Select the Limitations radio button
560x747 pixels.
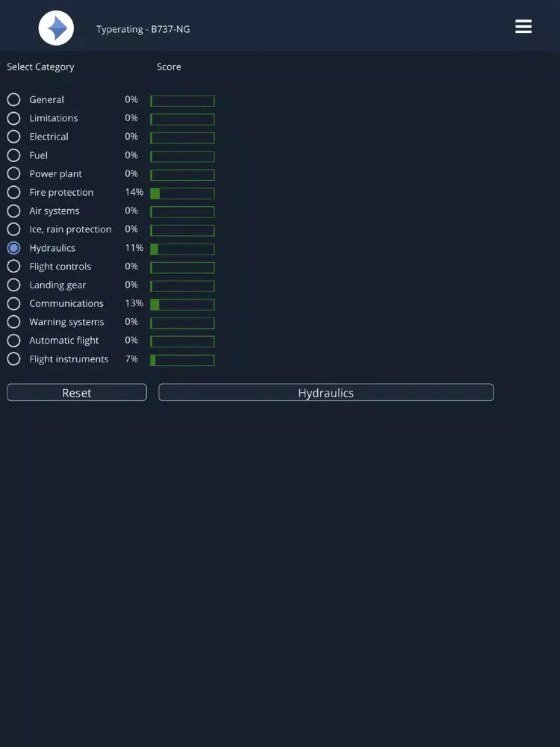click(13, 118)
